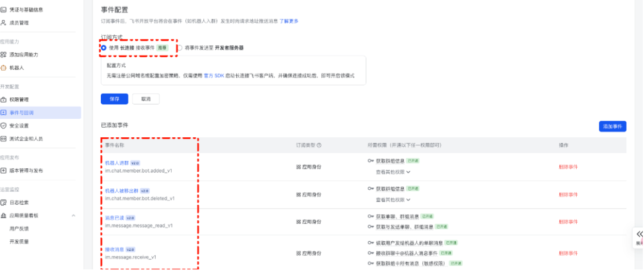Viewport: 644px width, 274px height.
Task: Click the 凭证与基础信息 sidebar icon
Action: pyautogui.click(x=4, y=10)
